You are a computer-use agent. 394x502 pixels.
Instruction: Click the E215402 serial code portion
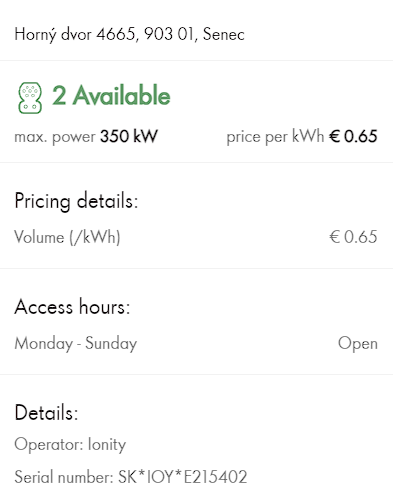coord(215,476)
